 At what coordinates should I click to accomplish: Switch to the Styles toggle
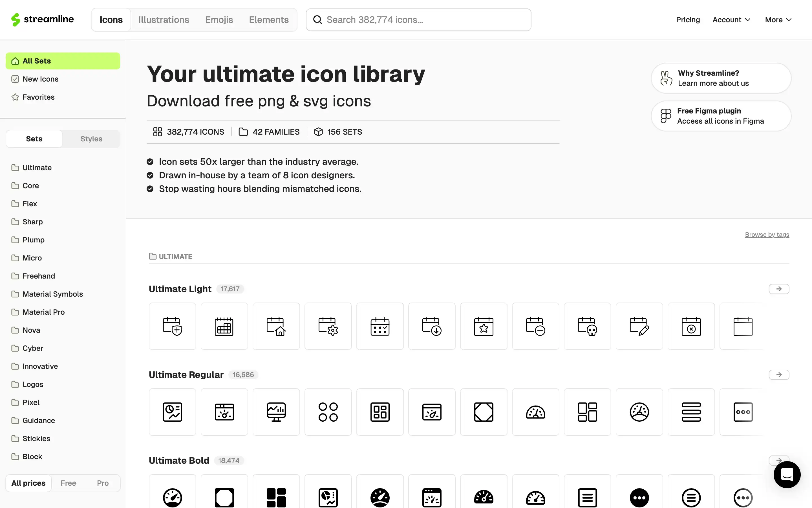(91, 139)
